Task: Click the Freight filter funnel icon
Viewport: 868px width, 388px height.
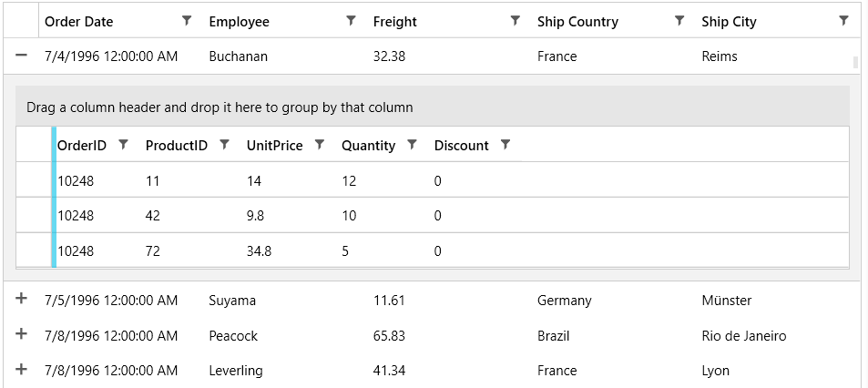Action: coord(515,20)
